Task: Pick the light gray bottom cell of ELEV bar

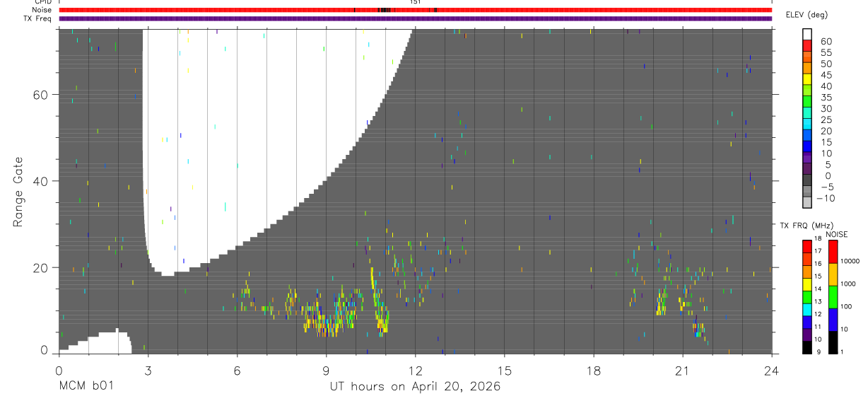Action: (807, 204)
